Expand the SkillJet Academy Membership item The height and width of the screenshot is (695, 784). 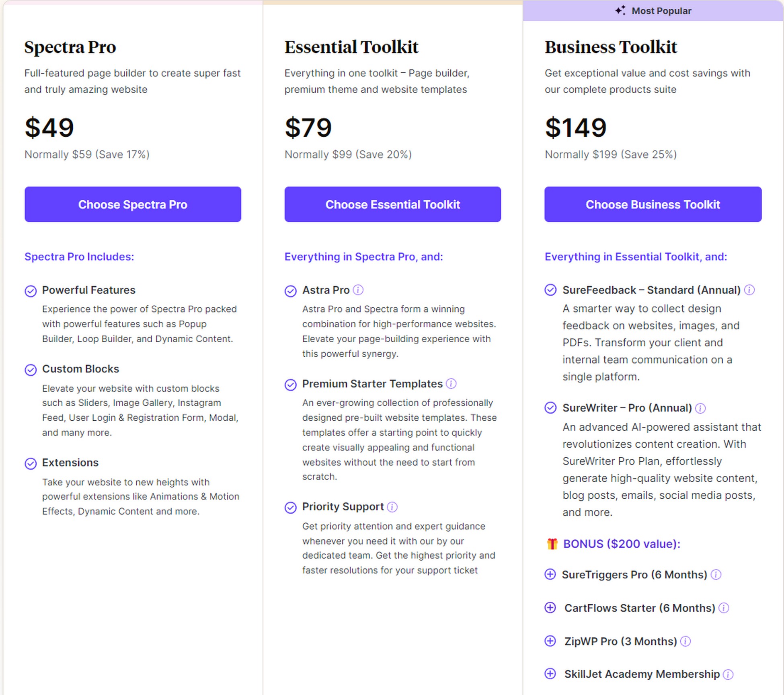(x=550, y=674)
